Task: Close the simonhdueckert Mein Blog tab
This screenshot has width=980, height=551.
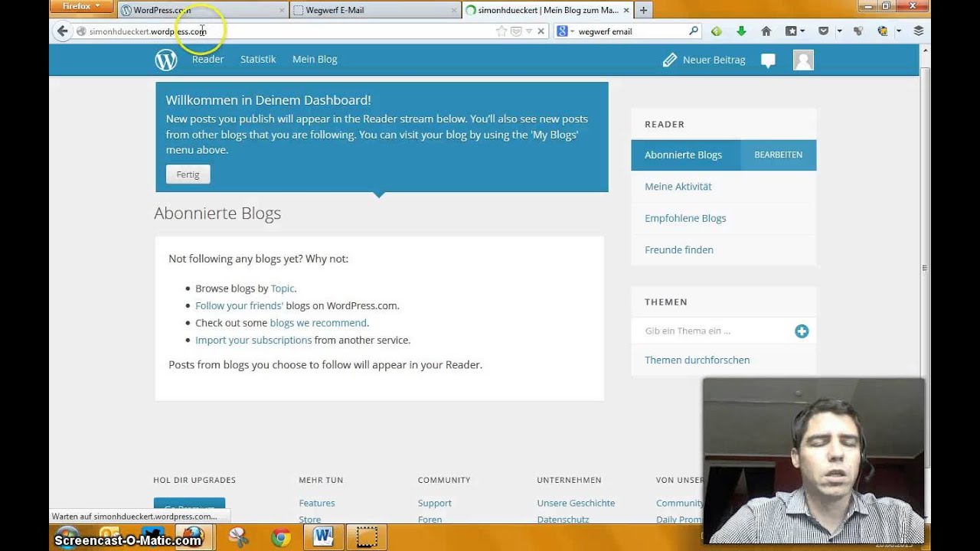Action: pos(626,11)
